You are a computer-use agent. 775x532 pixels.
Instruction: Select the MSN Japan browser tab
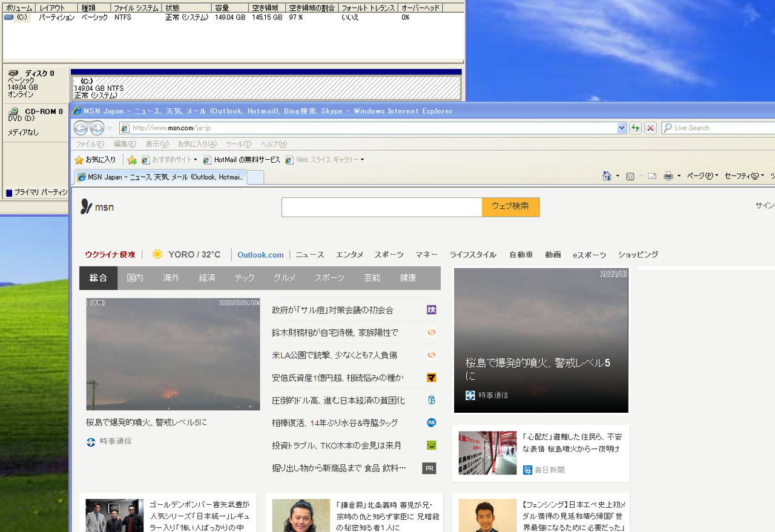(160, 177)
